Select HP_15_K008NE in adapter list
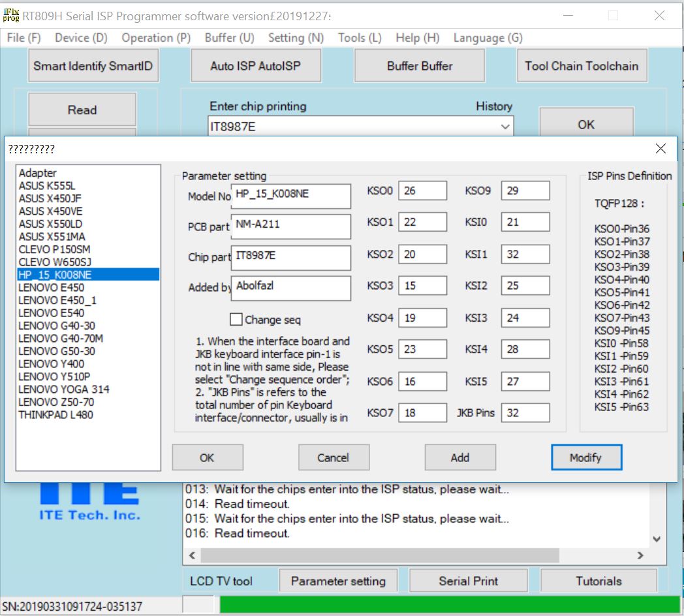The height and width of the screenshot is (616, 684). pyautogui.click(x=88, y=275)
